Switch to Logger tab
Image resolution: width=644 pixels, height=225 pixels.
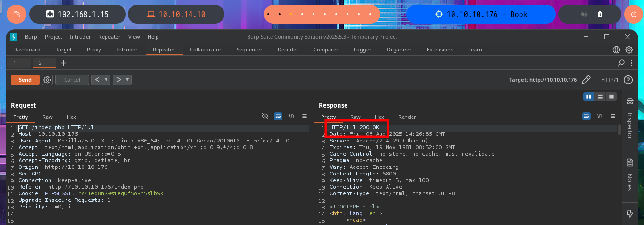pos(362,50)
